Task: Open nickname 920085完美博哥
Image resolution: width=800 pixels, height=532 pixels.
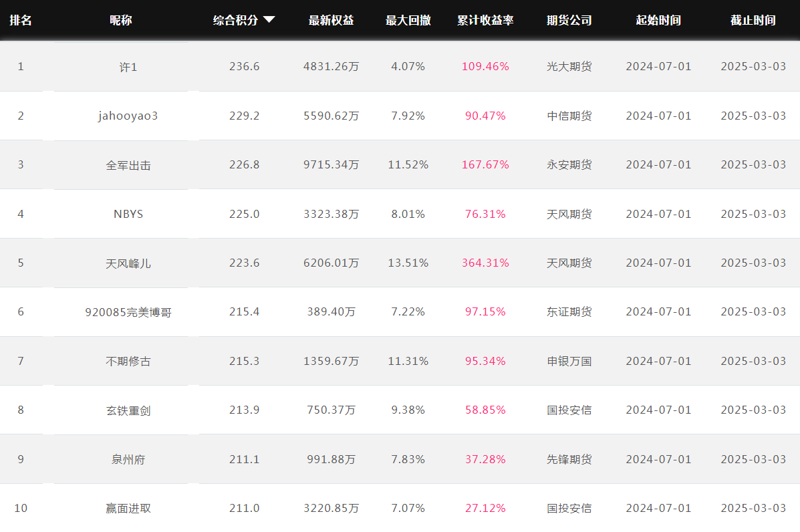Action: click(128, 312)
